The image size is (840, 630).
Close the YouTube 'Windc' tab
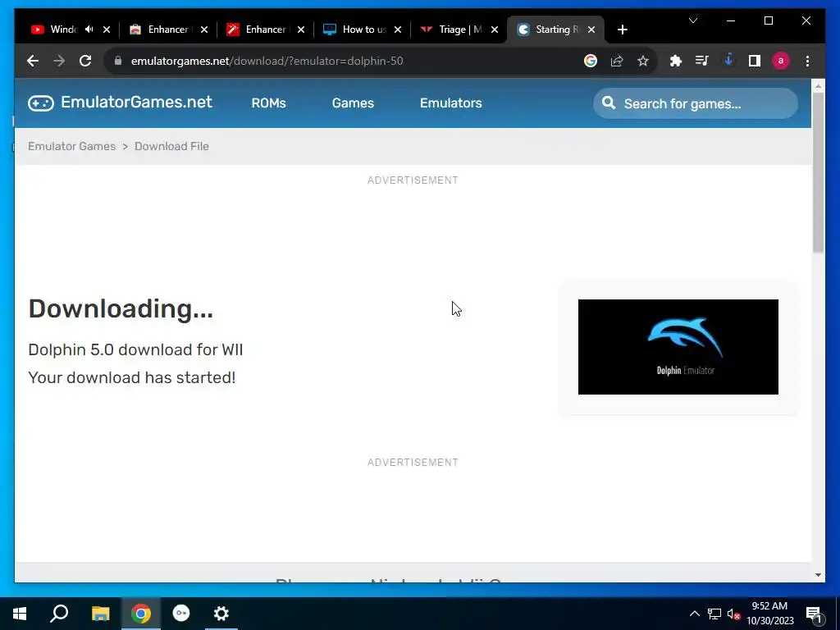pyautogui.click(x=106, y=30)
